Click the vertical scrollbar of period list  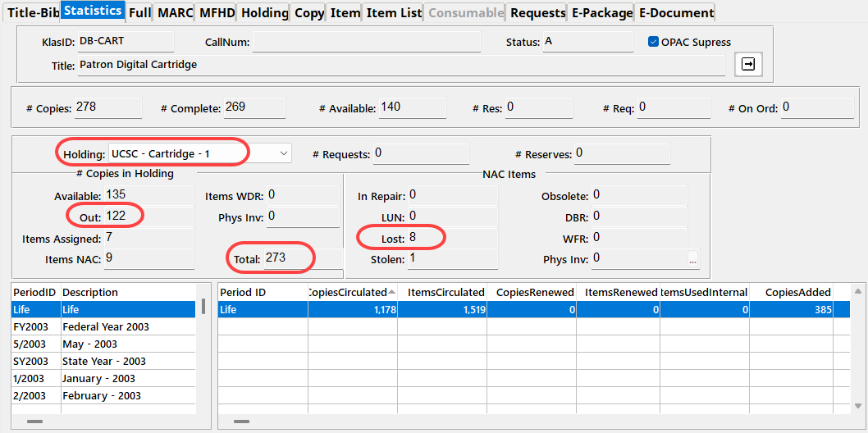click(203, 308)
